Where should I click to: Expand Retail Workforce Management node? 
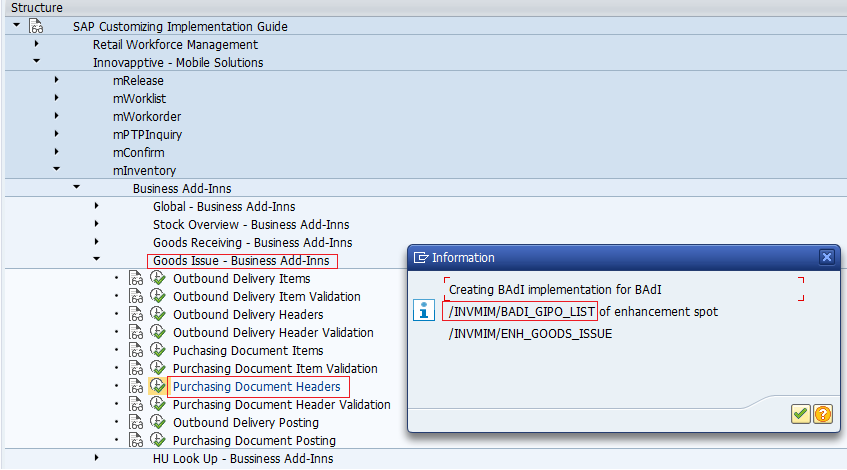(37, 44)
